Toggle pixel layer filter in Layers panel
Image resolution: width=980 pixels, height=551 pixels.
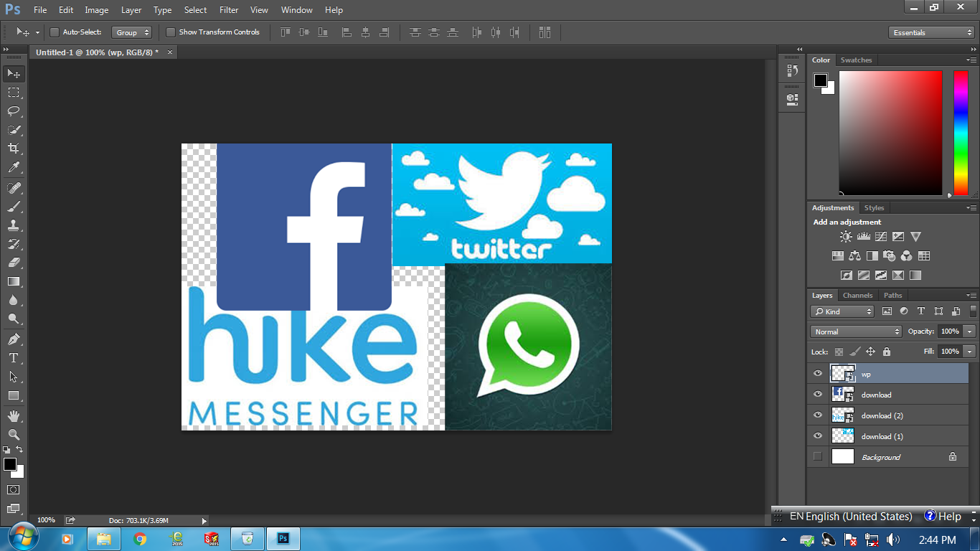tap(887, 311)
